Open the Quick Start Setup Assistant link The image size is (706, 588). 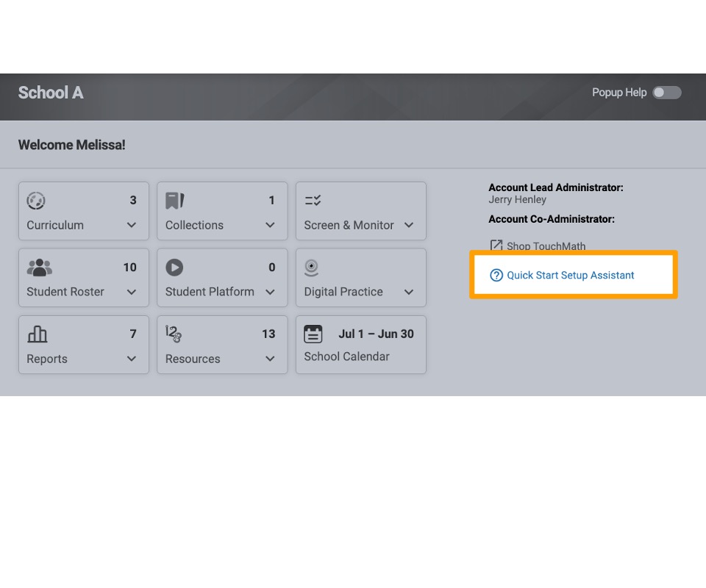point(571,276)
